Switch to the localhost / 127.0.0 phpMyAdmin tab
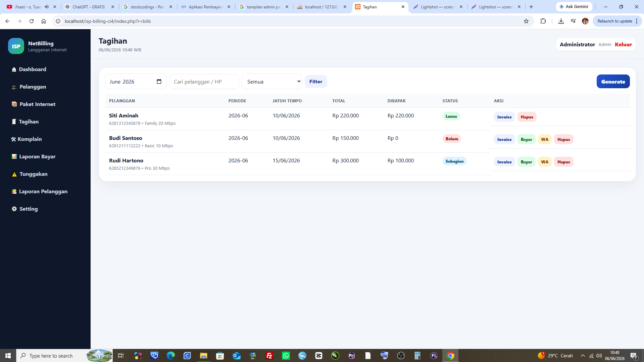This screenshot has width=644, height=362. [322, 7]
